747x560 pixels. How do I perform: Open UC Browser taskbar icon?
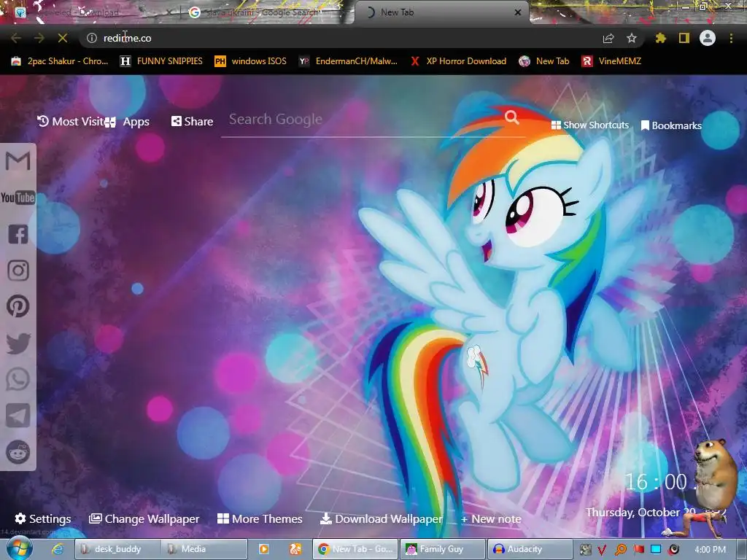(295, 549)
